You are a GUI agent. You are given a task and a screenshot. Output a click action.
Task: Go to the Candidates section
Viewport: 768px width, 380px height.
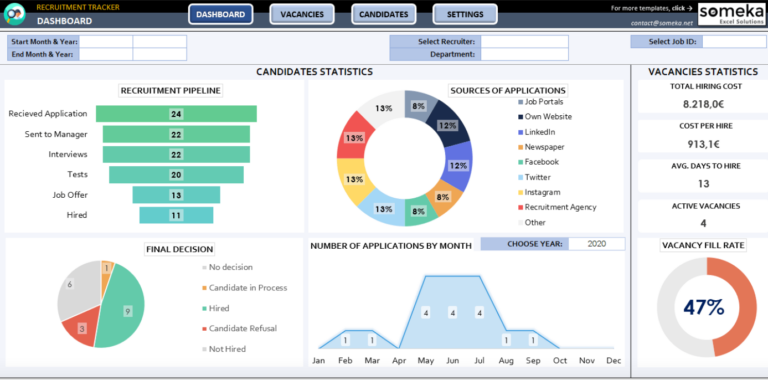pos(384,14)
